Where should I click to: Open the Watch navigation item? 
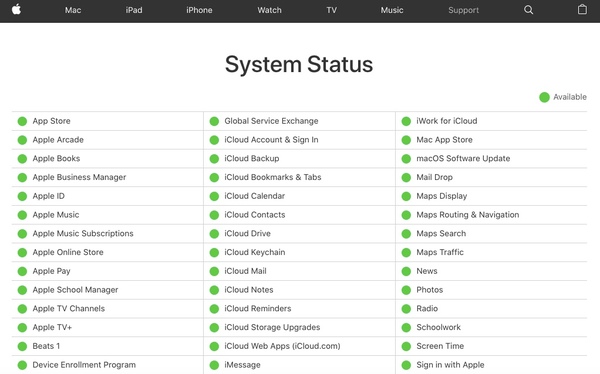[x=269, y=10]
